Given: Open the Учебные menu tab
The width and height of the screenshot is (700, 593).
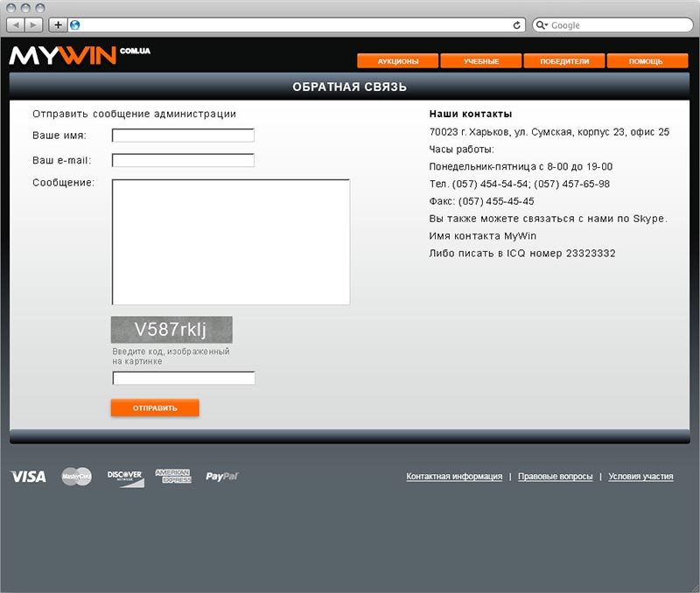Looking at the screenshot, I should click(480, 61).
